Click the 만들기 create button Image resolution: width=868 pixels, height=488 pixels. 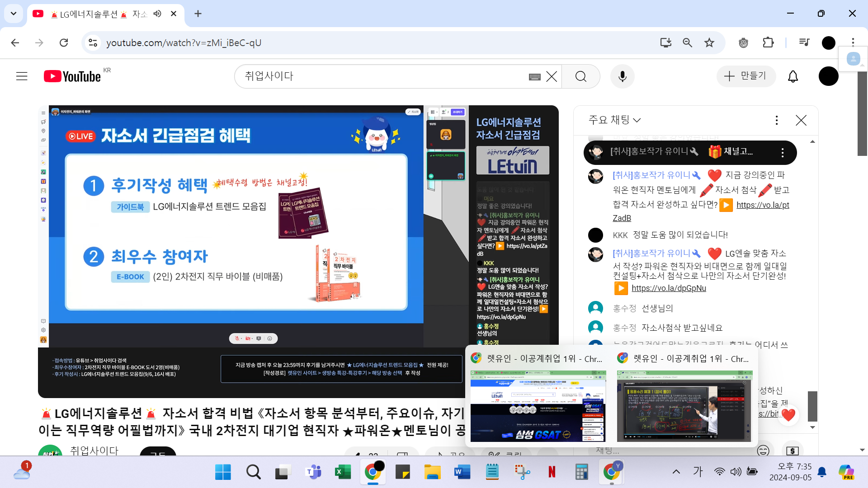(x=746, y=76)
